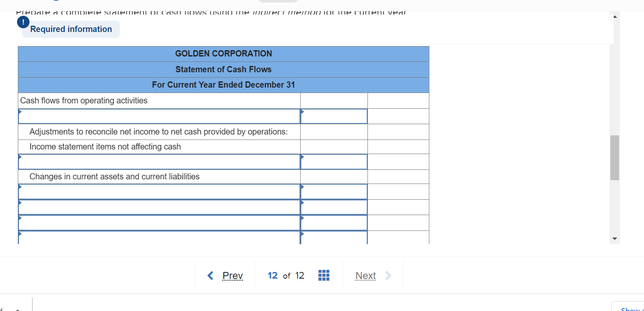The height and width of the screenshot is (311, 644).
Task: Click the right chevron beside Next
Action: pyautogui.click(x=388, y=275)
